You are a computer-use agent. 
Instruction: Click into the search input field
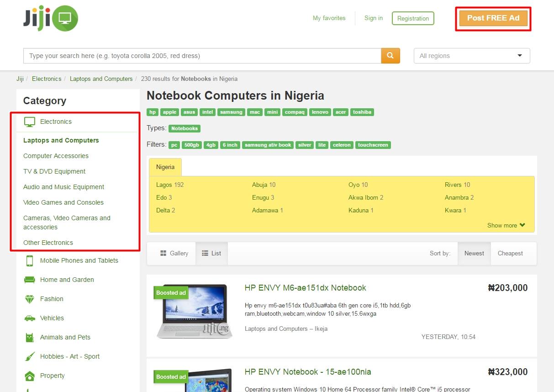[x=202, y=56]
